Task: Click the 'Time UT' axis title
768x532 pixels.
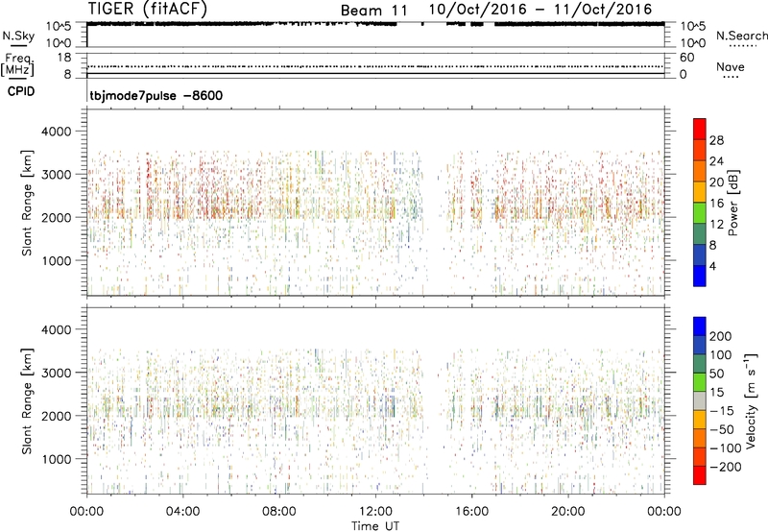Action: 375,526
